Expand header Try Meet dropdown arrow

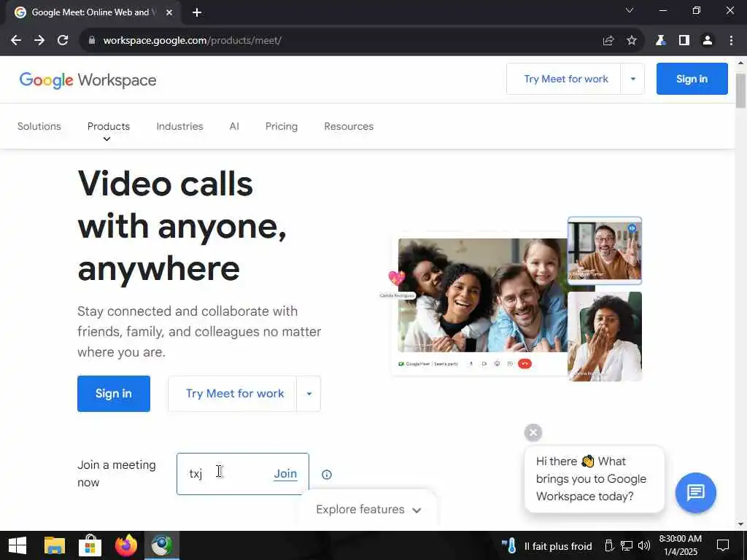[632, 79]
